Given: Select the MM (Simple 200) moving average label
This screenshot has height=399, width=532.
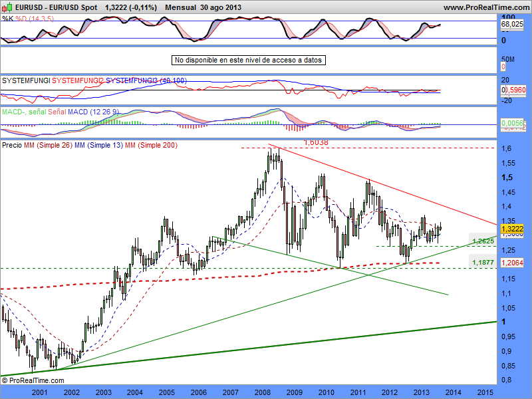Looking at the screenshot, I should [x=152, y=145].
